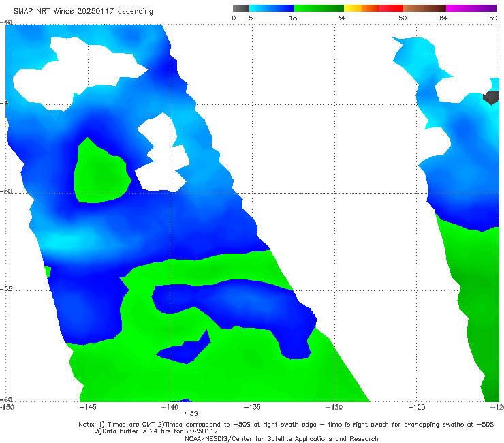504x443 pixels.
Task: Click the NOAA/NESDIS credit line
Action: pyautogui.click(x=281, y=438)
